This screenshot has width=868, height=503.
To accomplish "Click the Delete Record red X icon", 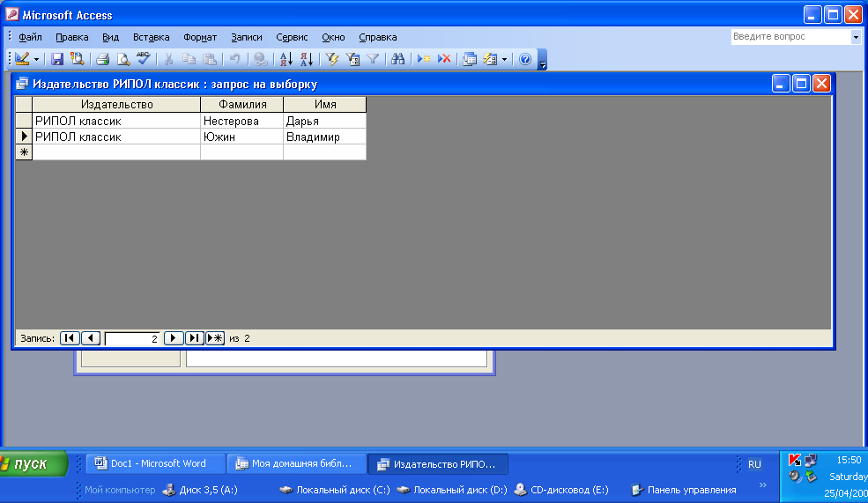I will [444, 59].
